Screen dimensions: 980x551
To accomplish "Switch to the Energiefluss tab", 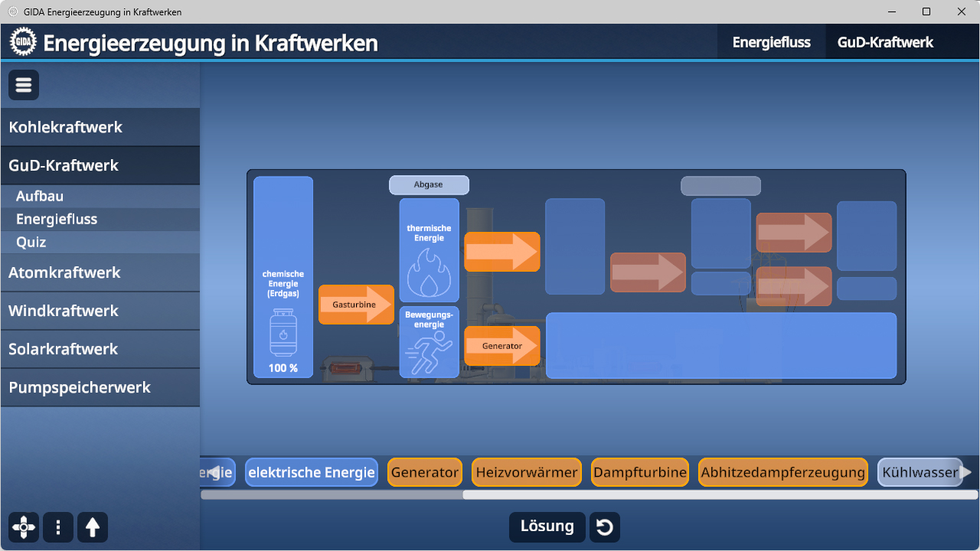I will click(771, 42).
